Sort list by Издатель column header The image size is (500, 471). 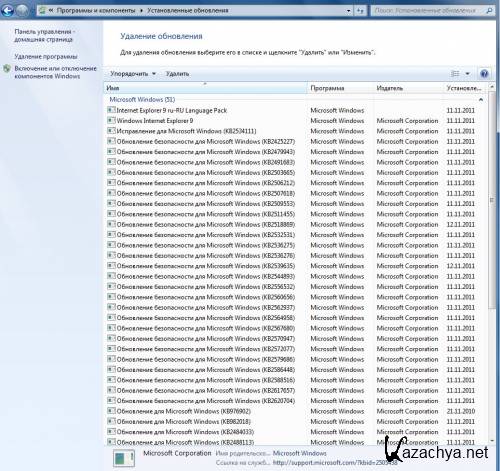[409, 88]
